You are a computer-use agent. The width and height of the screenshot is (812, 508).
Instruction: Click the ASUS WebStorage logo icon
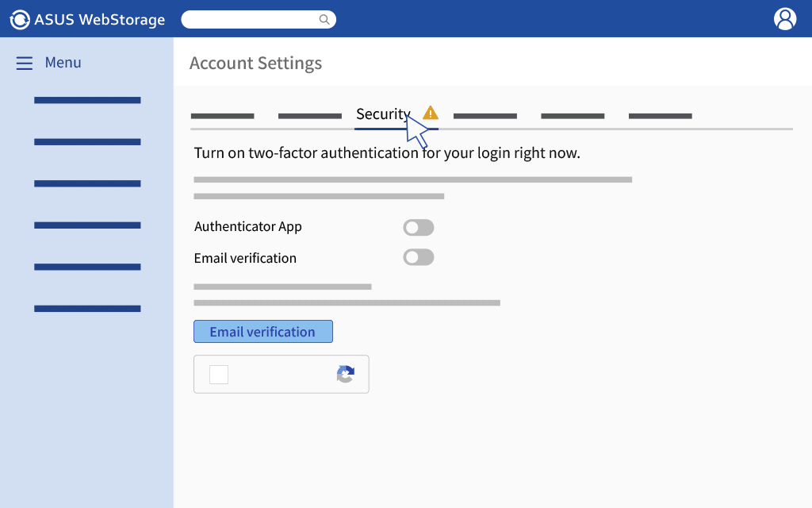coord(20,20)
